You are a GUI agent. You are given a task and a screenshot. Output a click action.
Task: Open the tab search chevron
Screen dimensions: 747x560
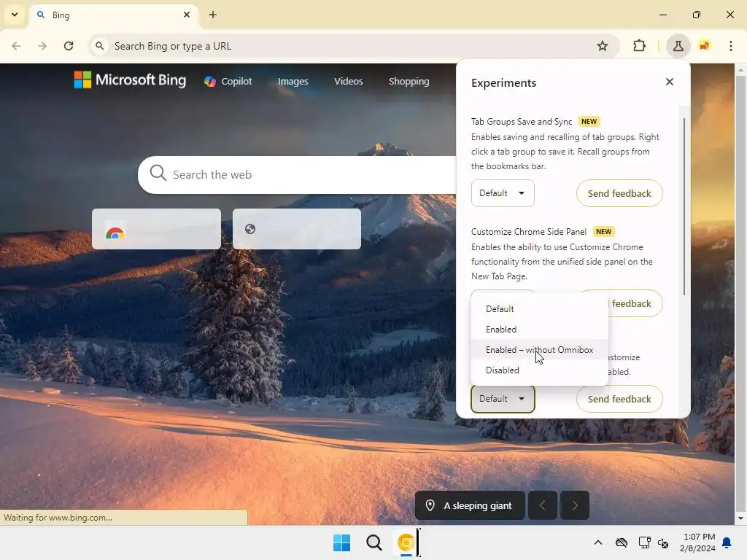point(15,15)
